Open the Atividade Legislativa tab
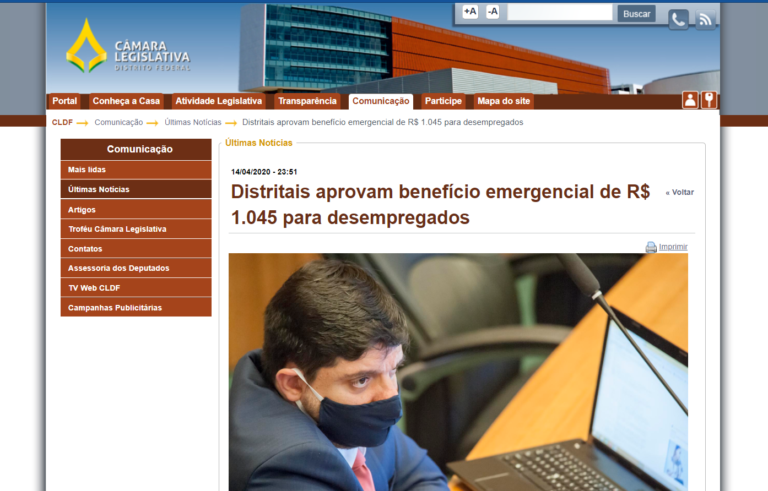 (x=218, y=101)
